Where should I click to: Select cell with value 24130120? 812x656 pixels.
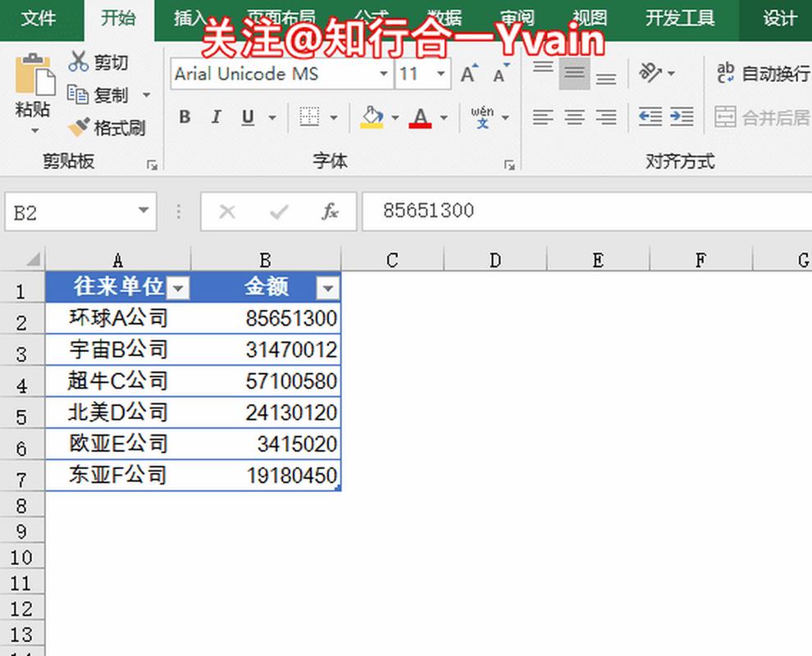(x=267, y=412)
